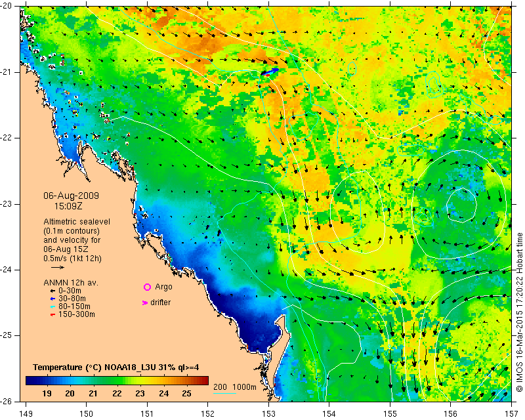This screenshot has width=525, height=420.
Task: Click the latitude axis label '-26'
Action: 6,401
